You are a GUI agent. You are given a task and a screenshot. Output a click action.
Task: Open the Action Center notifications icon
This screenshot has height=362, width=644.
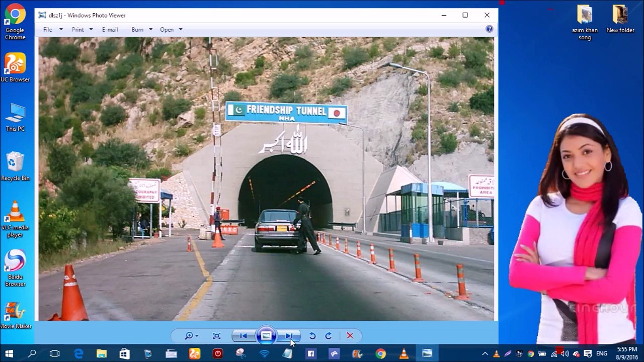(588, 353)
